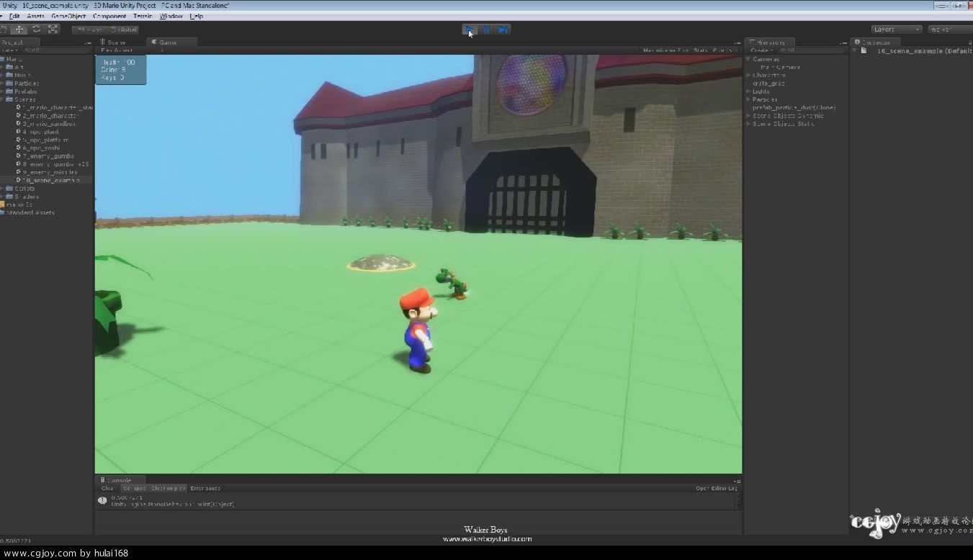Open the Assets menu
Image resolution: width=973 pixels, height=560 pixels.
pyautogui.click(x=35, y=16)
